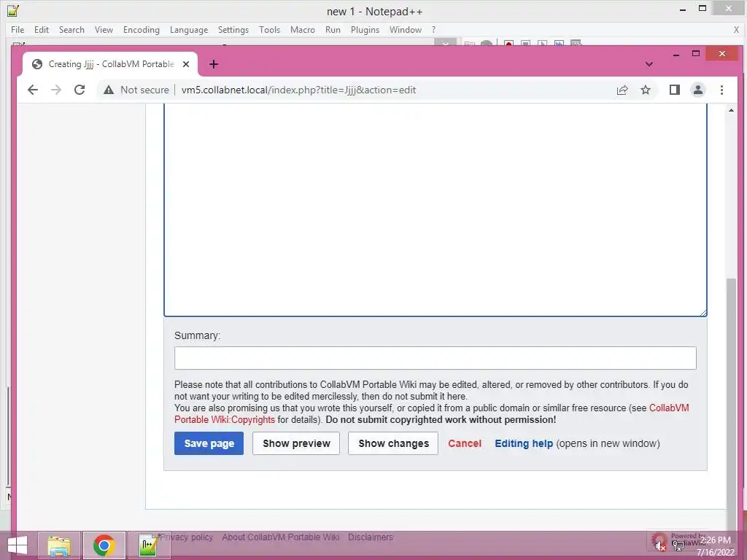Viewport: 747px width, 560px height.
Task: Click the Save page button
Action: click(x=209, y=443)
